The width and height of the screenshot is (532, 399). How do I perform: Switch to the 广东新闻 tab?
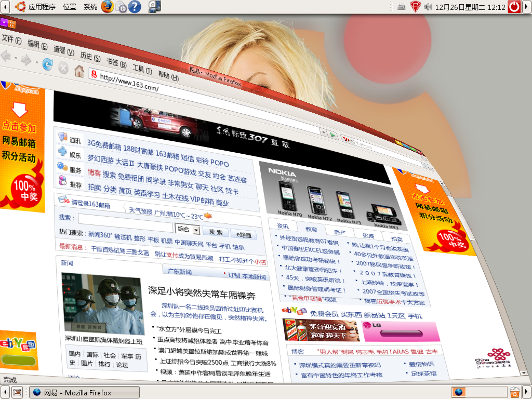point(180,271)
